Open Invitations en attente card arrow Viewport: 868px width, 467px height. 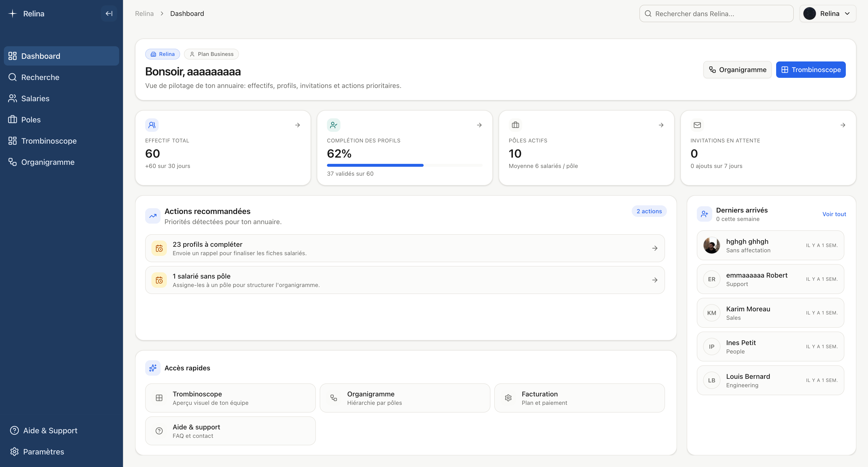pyautogui.click(x=843, y=125)
